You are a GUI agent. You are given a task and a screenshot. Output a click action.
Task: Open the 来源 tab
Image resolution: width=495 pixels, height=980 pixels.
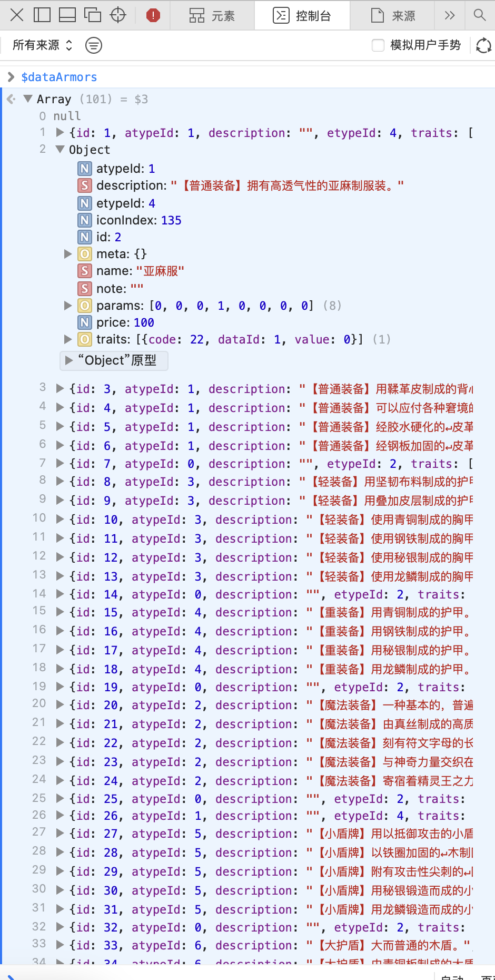click(393, 16)
